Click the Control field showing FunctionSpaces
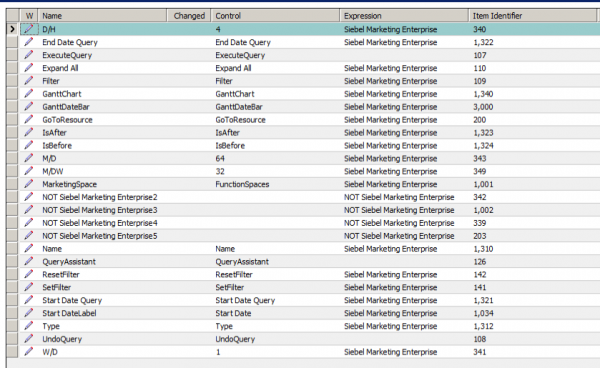This screenshot has height=368, width=600. pyautogui.click(x=275, y=184)
